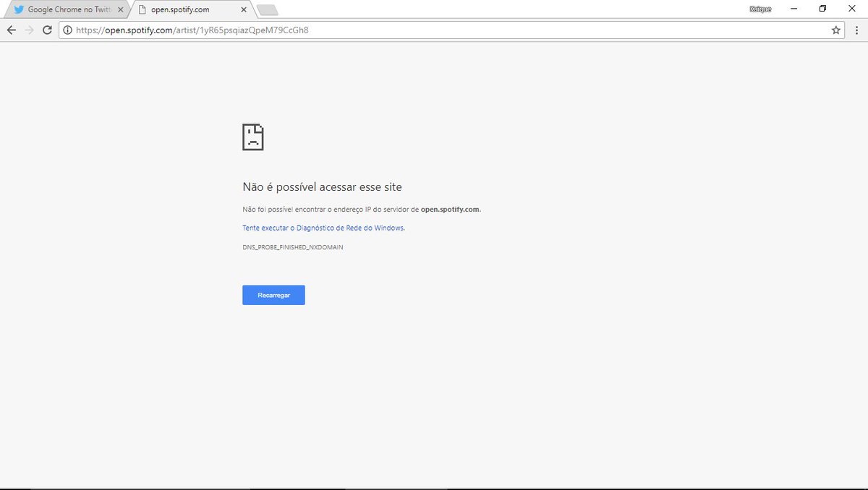Click DNS_PROBE_FINISHED_NXDOMAIN error code text
The image size is (868, 490).
pyautogui.click(x=293, y=247)
